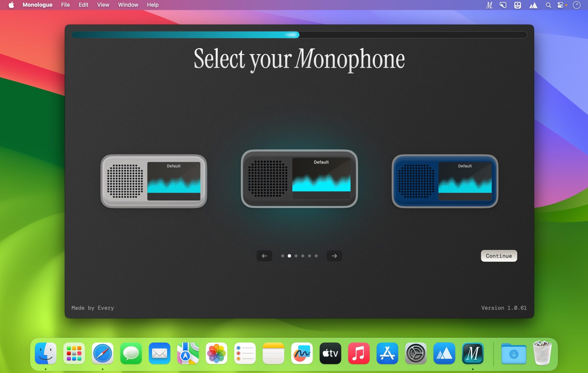This screenshot has height=373, width=588.
Task: Open System Settings from the Dock
Action: coord(416,353)
